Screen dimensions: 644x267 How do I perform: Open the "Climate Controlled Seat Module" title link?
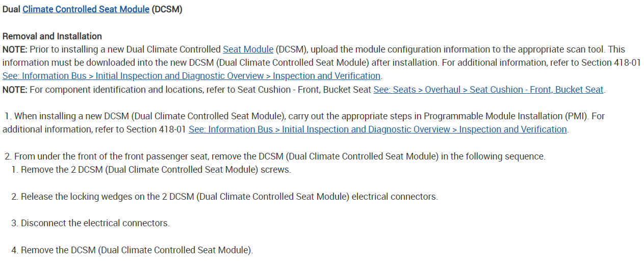pyautogui.click(x=86, y=10)
